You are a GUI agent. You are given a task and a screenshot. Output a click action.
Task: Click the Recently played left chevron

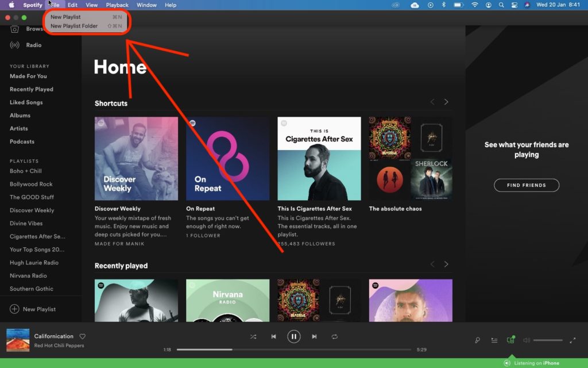click(432, 264)
